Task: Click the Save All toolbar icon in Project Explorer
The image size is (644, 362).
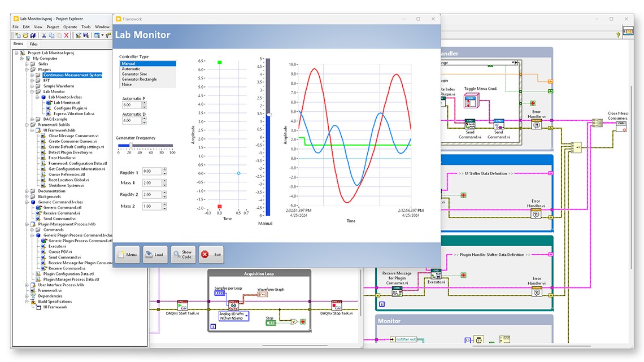Action: click(33, 36)
